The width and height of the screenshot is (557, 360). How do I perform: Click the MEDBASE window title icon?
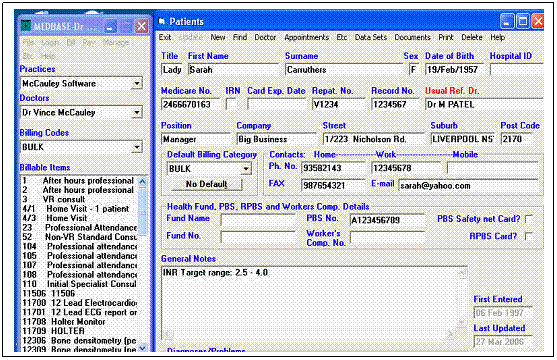tap(26, 26)
